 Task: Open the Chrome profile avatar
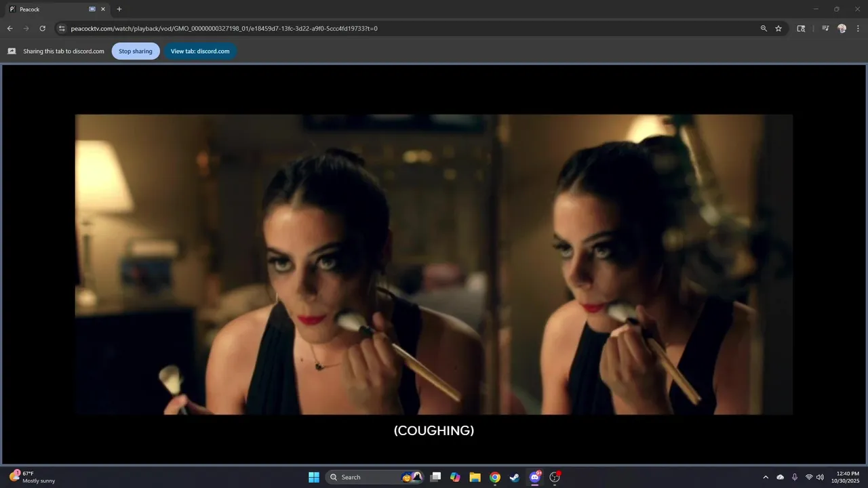[842, 28]
